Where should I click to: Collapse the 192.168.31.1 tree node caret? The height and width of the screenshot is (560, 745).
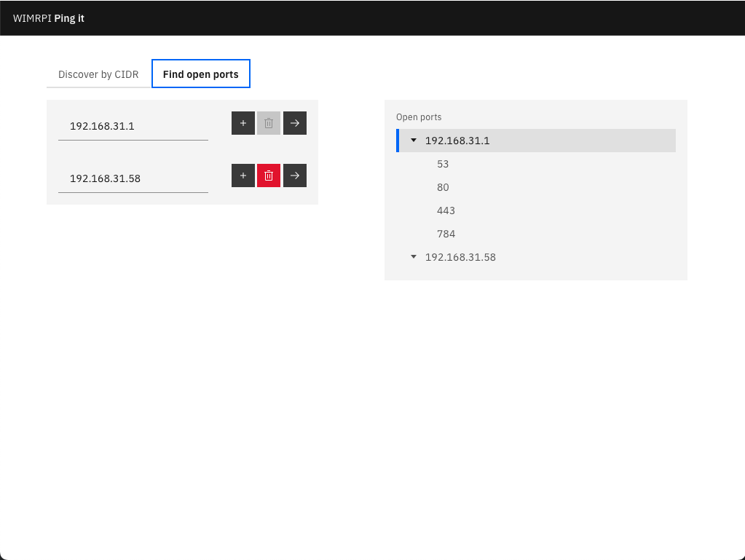[x=414, y=141]
